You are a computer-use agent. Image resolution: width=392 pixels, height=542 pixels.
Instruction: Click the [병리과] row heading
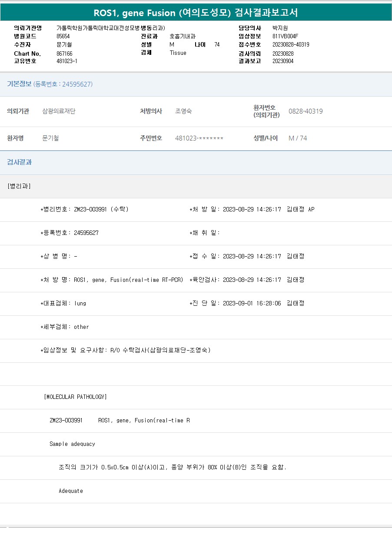[19, 186]
